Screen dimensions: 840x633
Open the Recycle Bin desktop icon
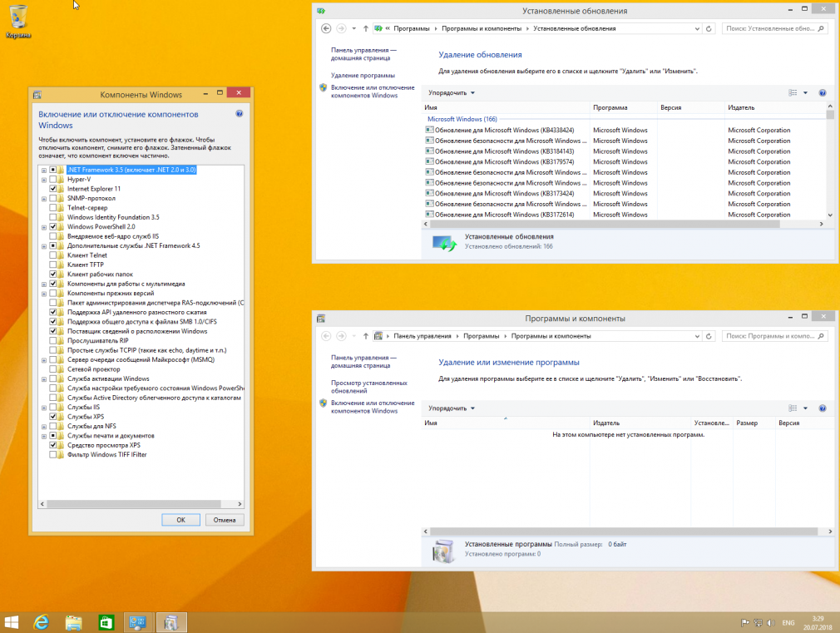[18, 22]
